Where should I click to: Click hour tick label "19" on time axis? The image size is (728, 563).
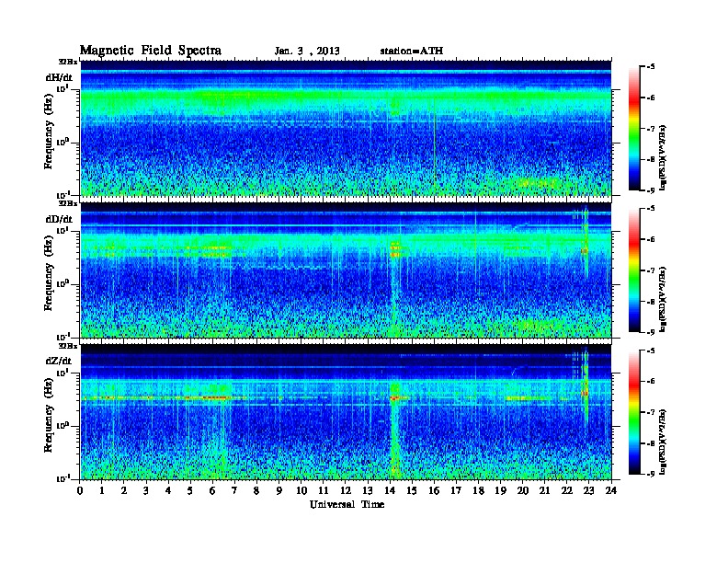500,490
